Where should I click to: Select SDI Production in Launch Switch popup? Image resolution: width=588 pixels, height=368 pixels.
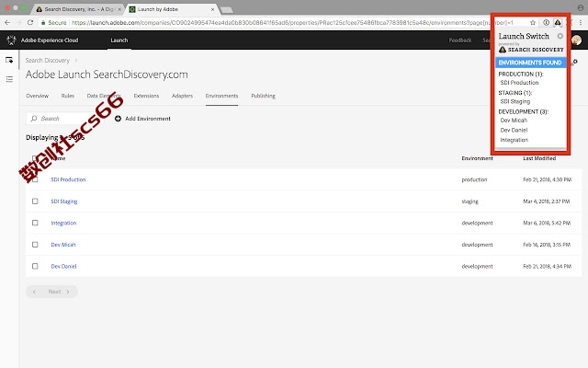(x=519, y=83)
